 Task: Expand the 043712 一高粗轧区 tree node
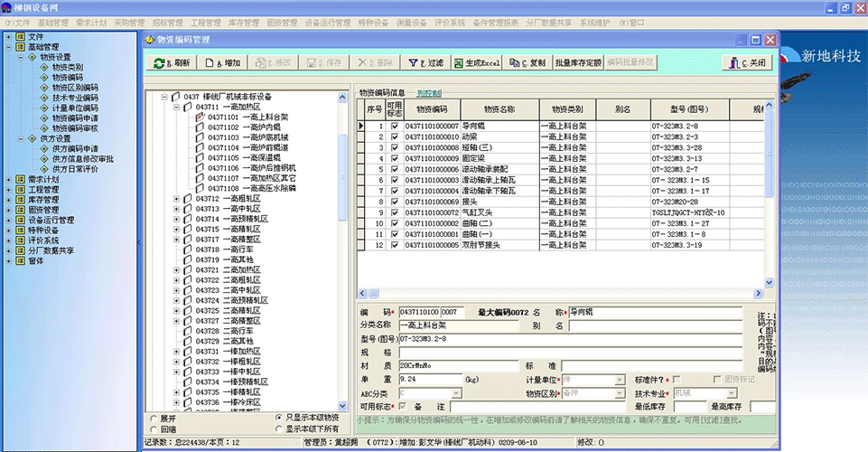click(x=177, y=198)
